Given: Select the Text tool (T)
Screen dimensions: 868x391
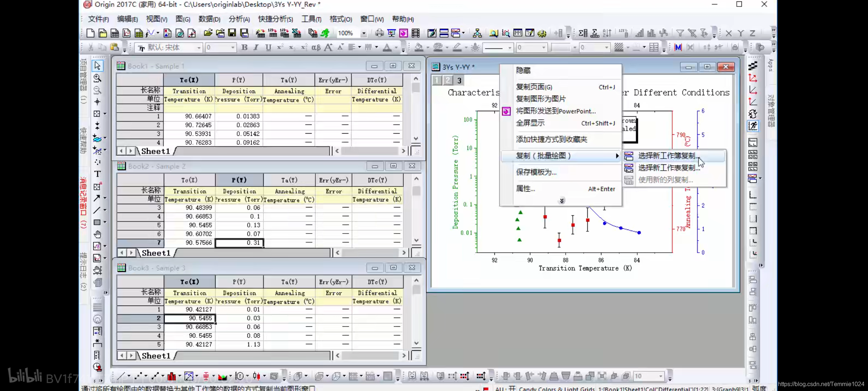Looking at the screenshot, I should (97, 174).
